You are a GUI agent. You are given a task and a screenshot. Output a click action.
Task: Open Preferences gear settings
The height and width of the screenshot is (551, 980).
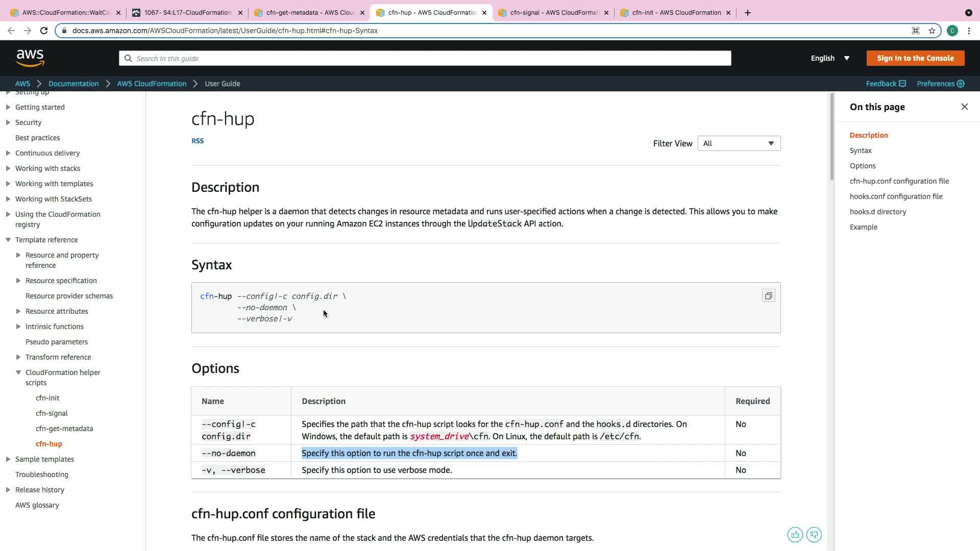tap(940, 84)
